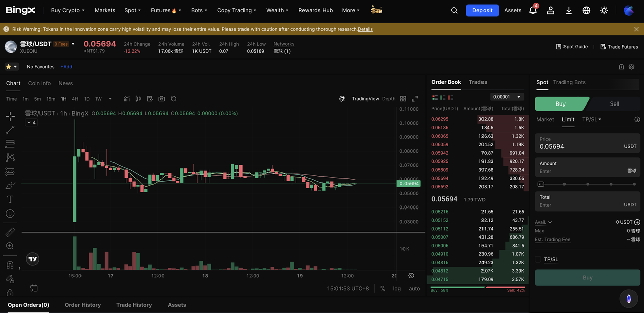Take a chart snapshot with camera icon
Image resolution: width=644 pixels, height=313 pixels.
(162, 99)
